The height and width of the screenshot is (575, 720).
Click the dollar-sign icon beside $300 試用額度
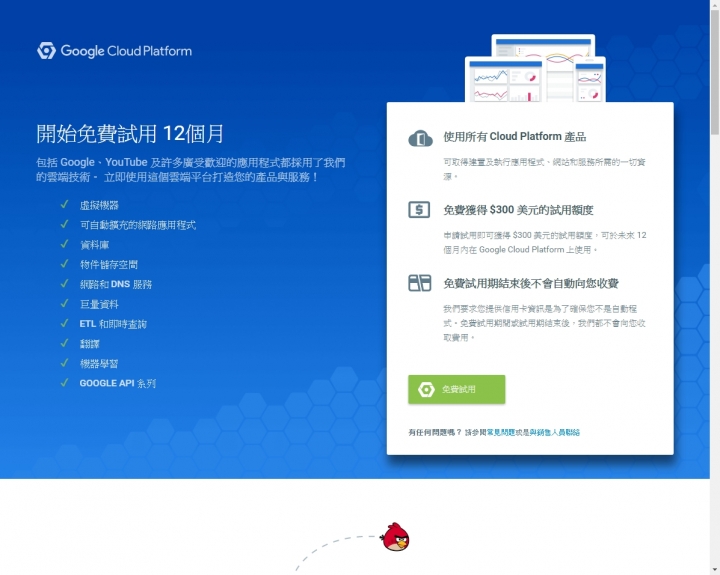pyautogui.click(x=419, y=210)
